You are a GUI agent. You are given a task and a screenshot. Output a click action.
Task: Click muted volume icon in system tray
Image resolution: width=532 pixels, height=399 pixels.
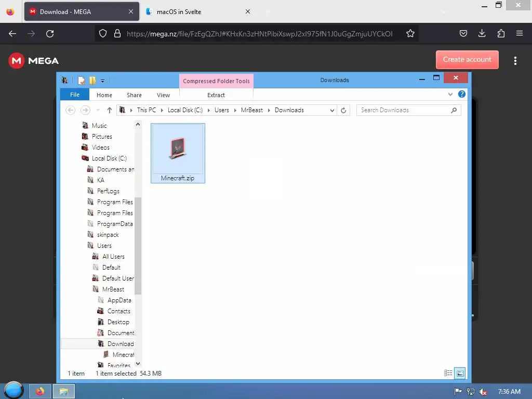[483, 392]
